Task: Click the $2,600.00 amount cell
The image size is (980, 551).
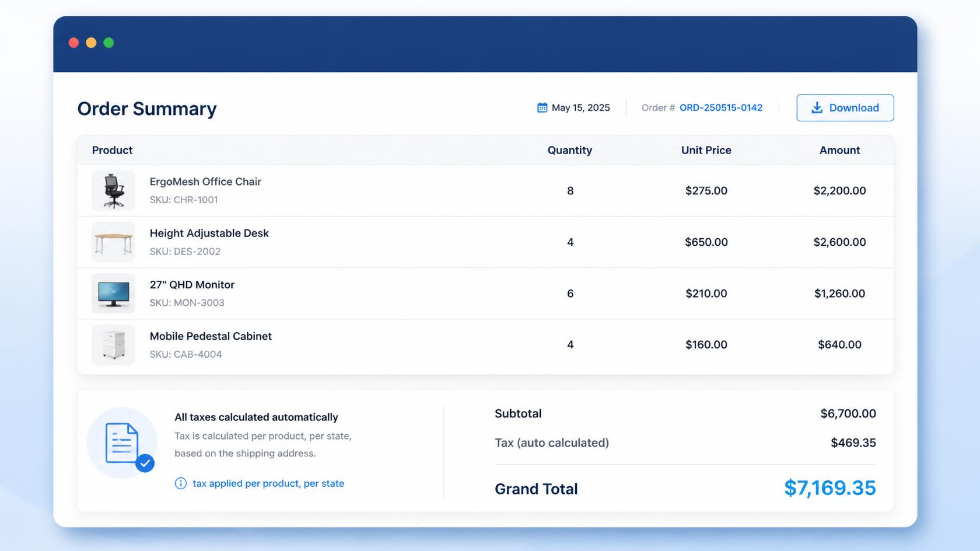Action: (839, 242)
